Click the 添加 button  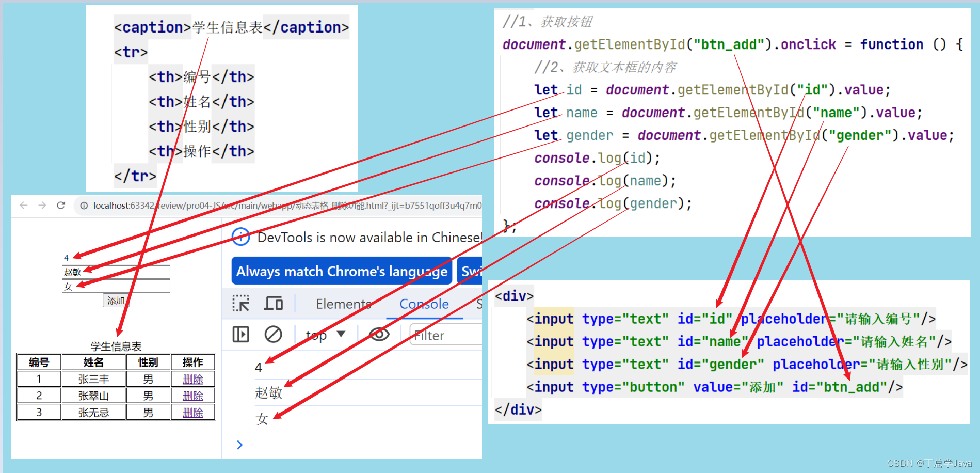(116, 301)
